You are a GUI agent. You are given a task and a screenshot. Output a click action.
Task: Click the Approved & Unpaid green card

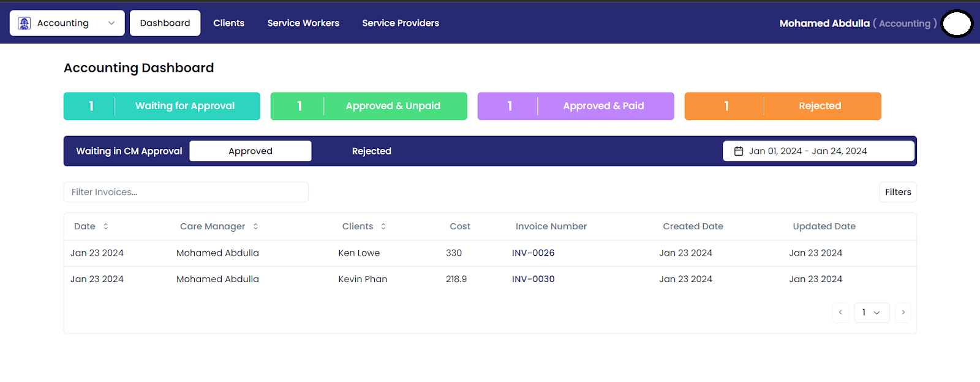(x=369, y=106)
